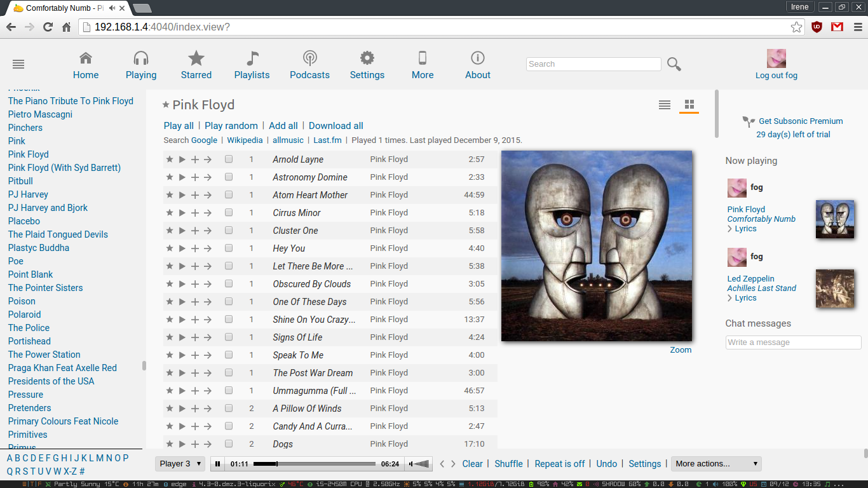Switch to grid view layout icon
868x488 pixels.
pyautogui.click(x=689, y=105)
